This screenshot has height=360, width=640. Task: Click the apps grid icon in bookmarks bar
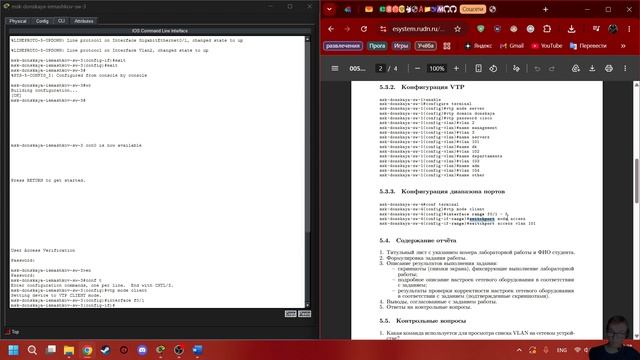(447, 46)
